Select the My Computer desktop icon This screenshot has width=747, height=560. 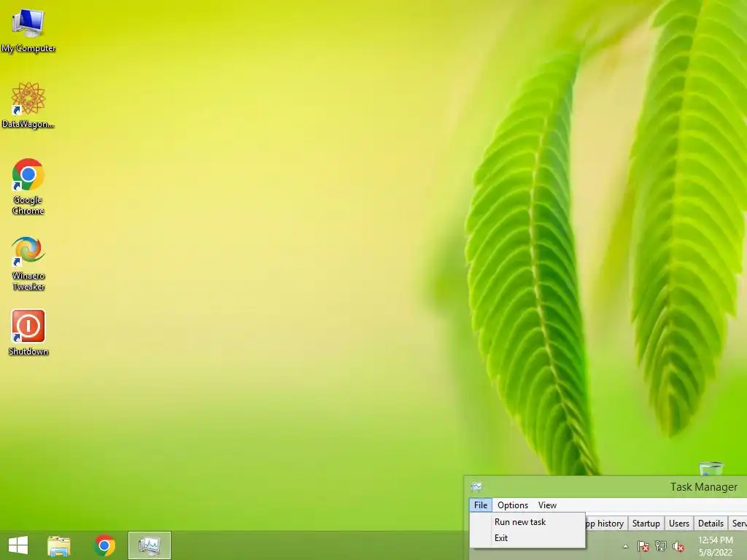click(x=28, y=30)
